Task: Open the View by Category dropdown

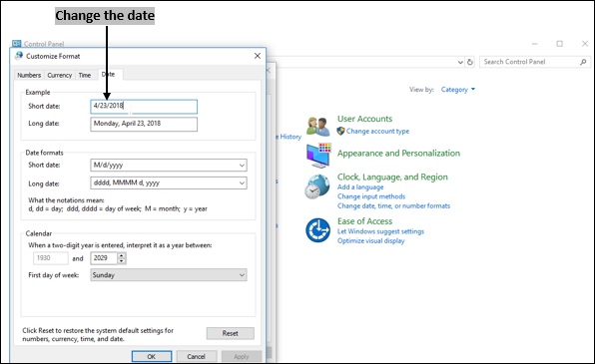Action: (457, 90)
